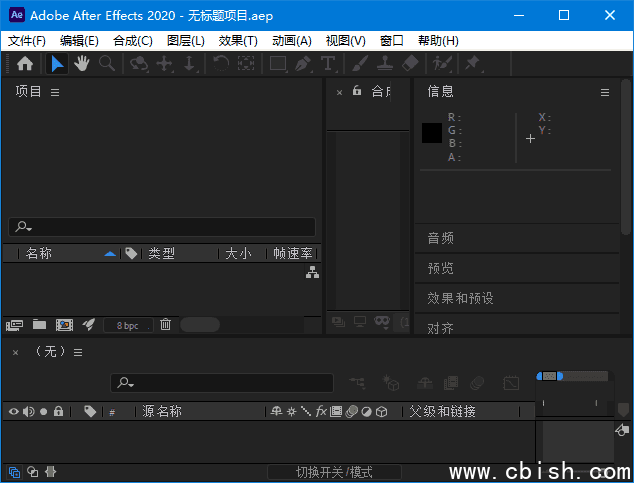This screenshot has width=634, height=483.
Task: Close the composition panel tab
Action: point(339,93)
